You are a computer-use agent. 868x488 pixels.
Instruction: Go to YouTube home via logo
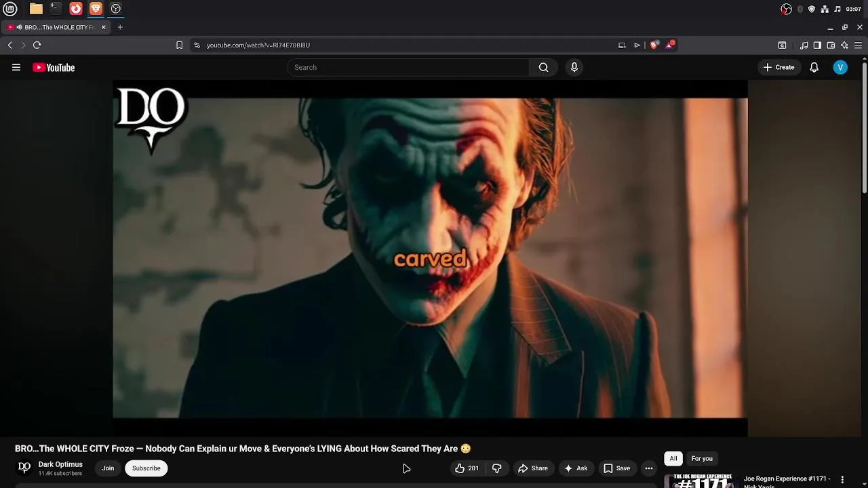coord(54,67)
